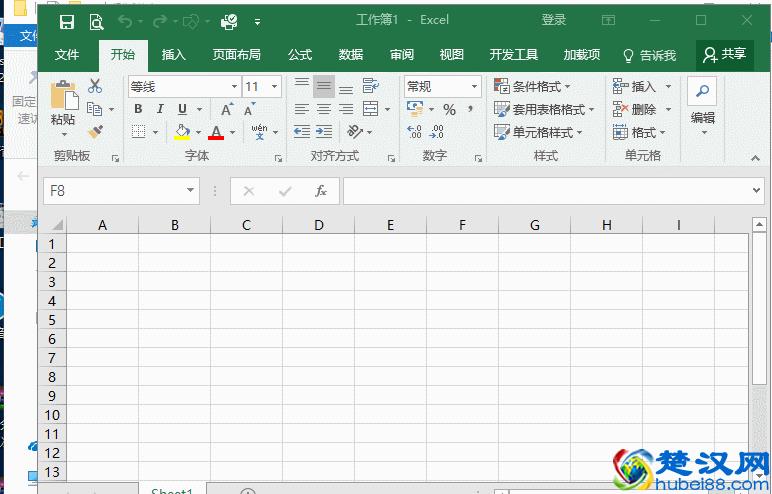The image size is (772, 494).
Task: Click the insert function fx button
Action: click(321, 191)
